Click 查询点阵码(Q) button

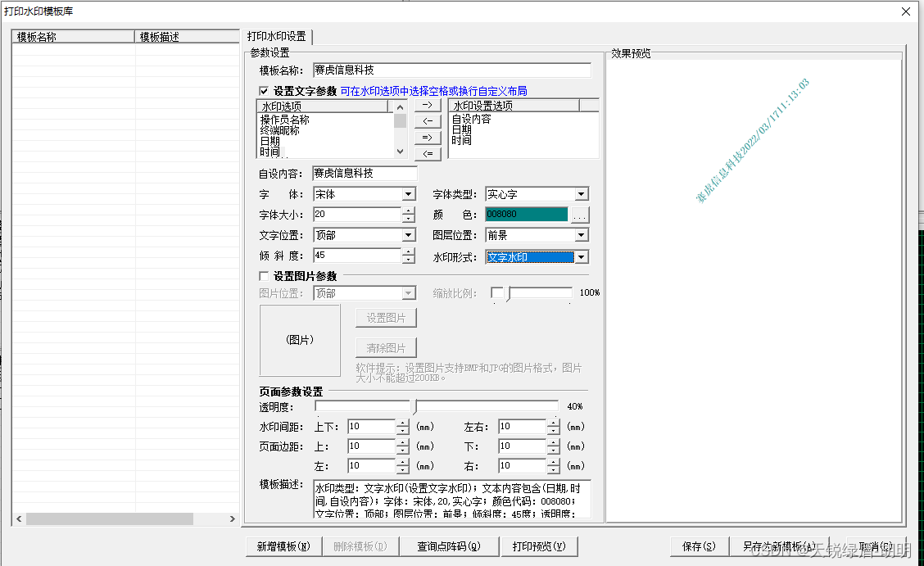[x=449, y=546]
